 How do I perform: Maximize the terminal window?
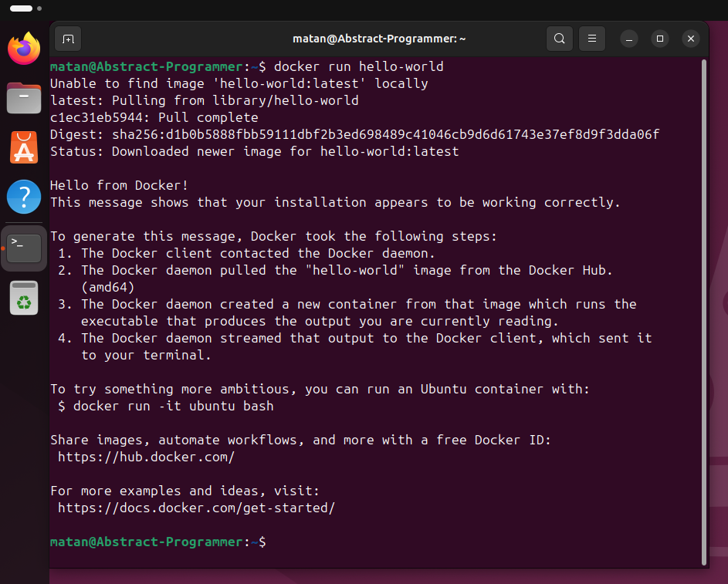(660, 39)
